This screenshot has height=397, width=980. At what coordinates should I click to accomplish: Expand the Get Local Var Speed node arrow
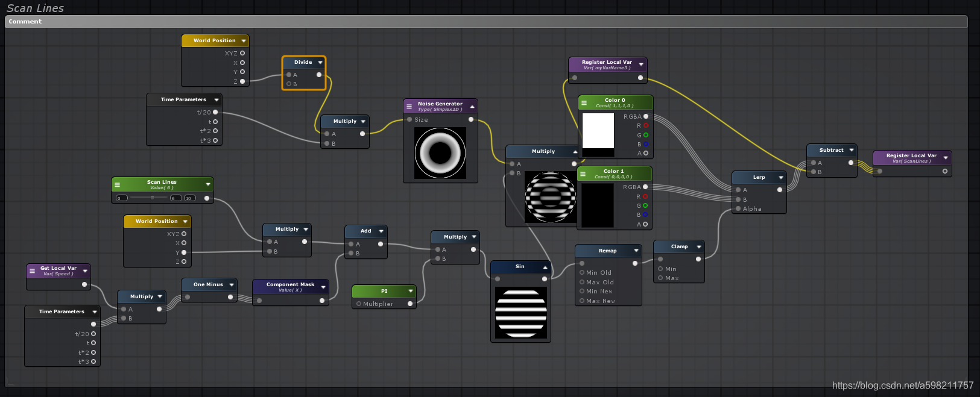pos(85,271)
